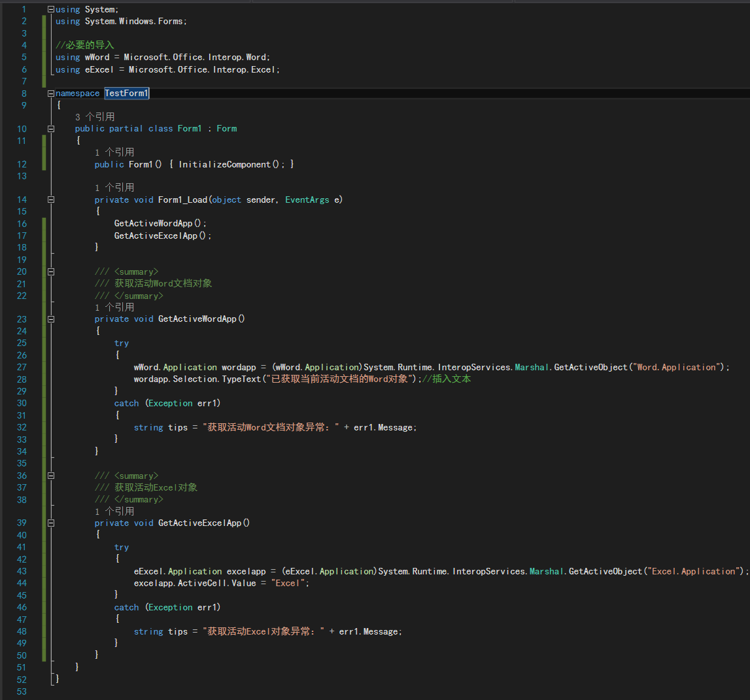Collapse the summary comment above GetActiveWordApp
The height and width of the screenshot is (700, 750).
(x=50, y=271)
